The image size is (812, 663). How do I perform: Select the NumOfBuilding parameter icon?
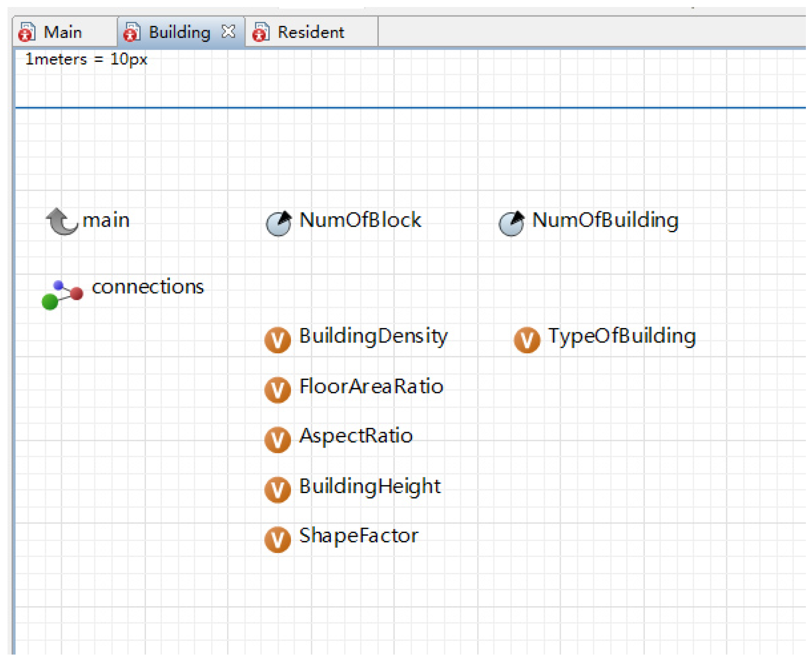coord(511,223)
